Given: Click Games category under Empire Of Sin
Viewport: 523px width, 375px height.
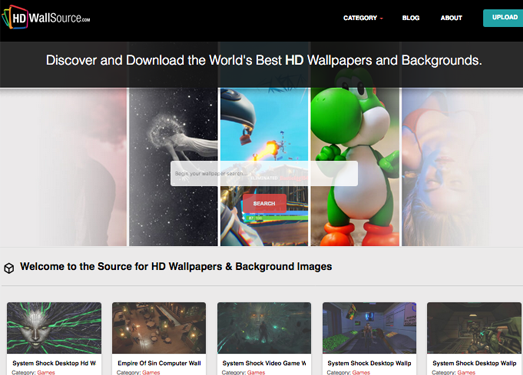Looking at the screenshot, I should [x=151, y=372].
